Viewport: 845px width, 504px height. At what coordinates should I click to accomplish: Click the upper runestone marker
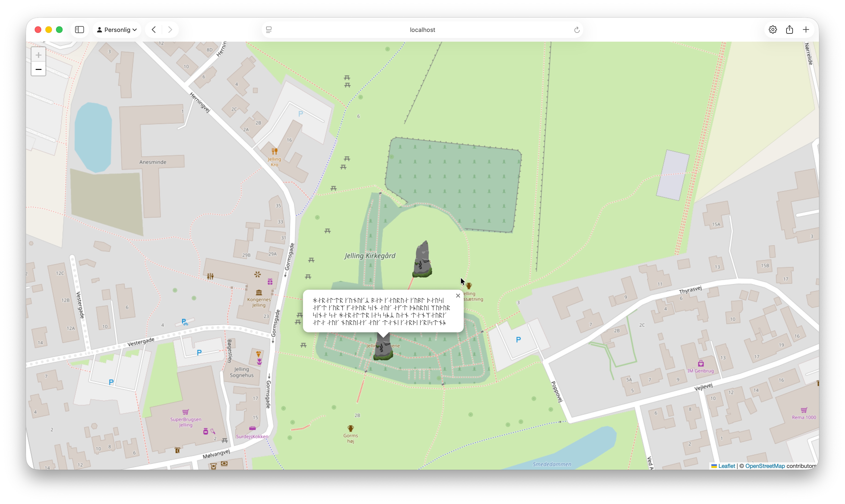click(x=422, y=260)
